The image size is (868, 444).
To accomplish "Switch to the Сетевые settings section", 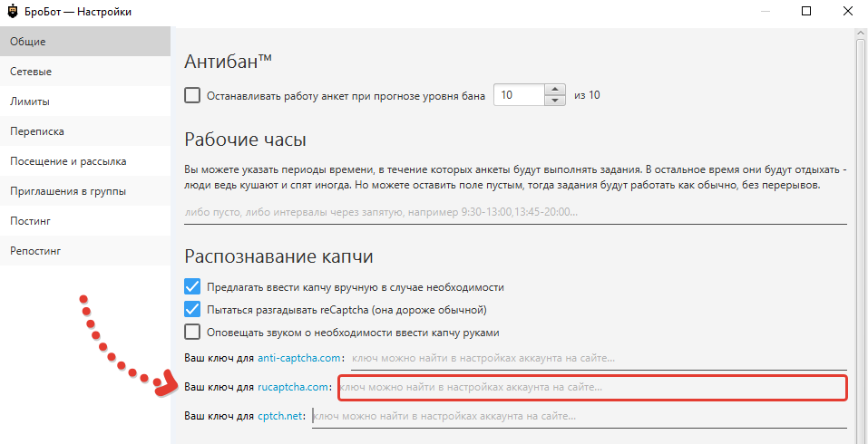I will [x=85, y=72].
